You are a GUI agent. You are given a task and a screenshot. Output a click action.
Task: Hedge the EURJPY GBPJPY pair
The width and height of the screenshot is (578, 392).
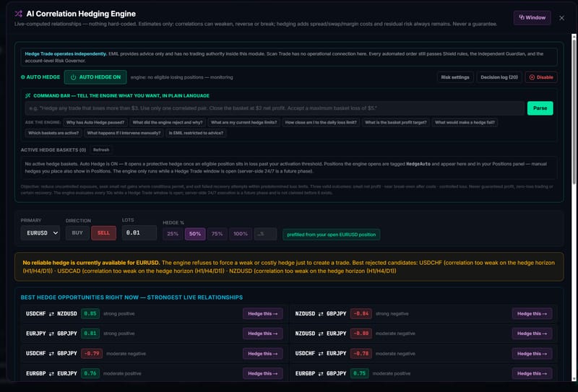point(262,334)
